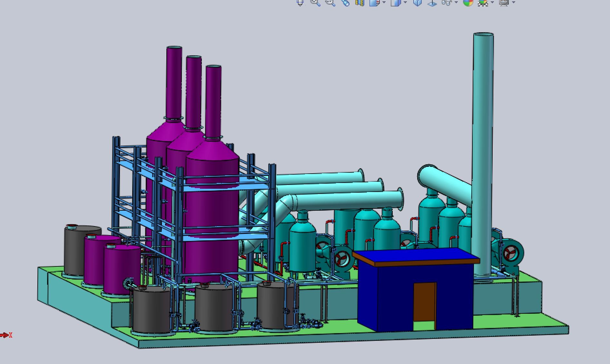Enable the Section View tool

pos(359,3)
